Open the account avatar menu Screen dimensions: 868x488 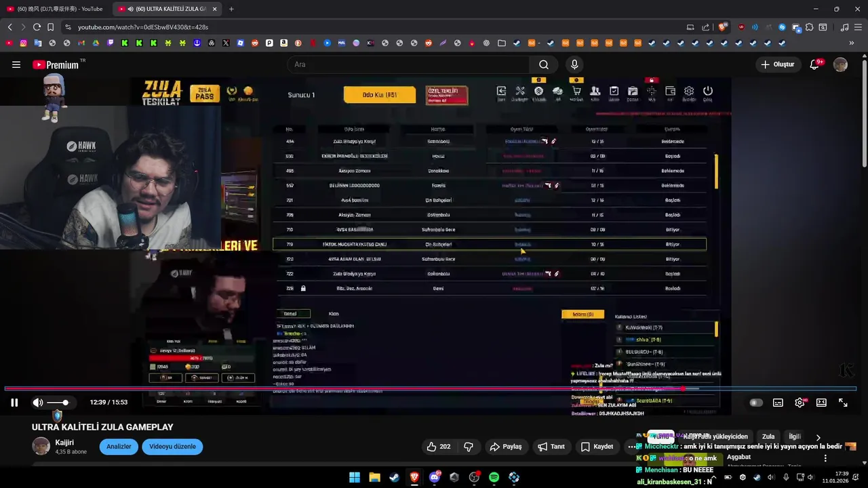pos(841,64)
